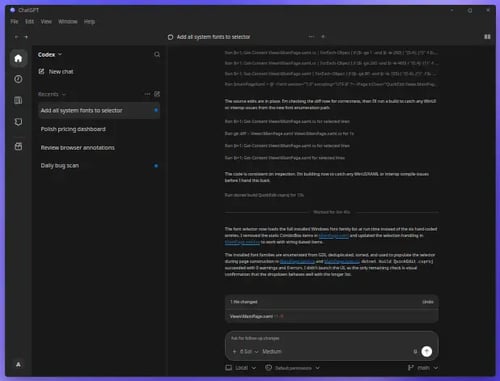Open the View menu
Image resolution: width=500 pixels, height=381 pixels.
coord(46,22)
